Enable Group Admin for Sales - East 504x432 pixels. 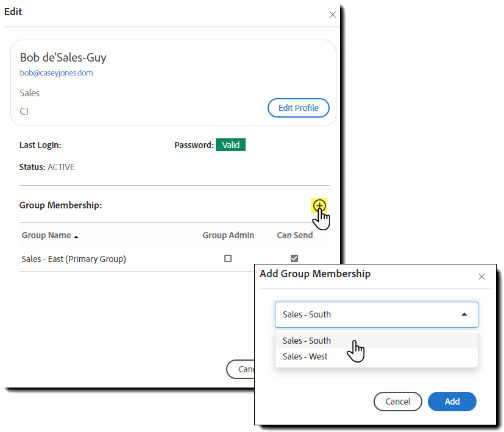228,258
